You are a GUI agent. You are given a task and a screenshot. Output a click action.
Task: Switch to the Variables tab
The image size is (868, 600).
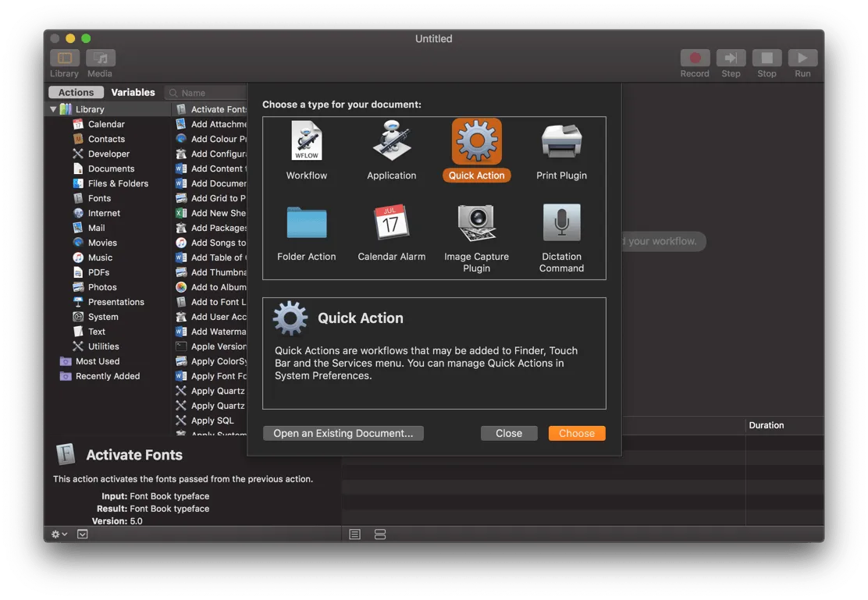click(133, 92)
